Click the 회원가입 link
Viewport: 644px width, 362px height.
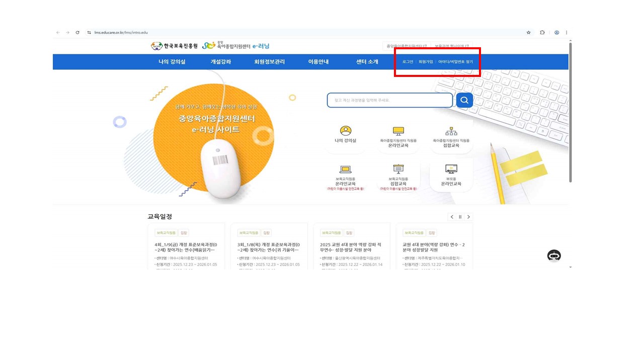426,62
